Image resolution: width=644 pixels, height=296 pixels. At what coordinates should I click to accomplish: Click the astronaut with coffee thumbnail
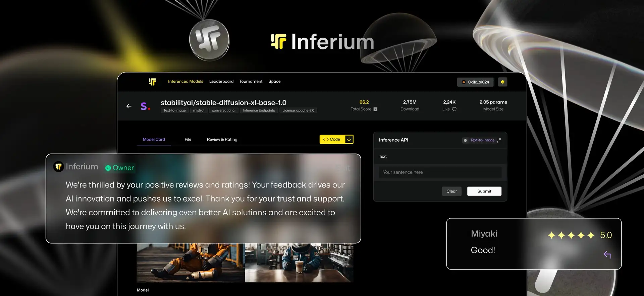[x=299, y=262]
